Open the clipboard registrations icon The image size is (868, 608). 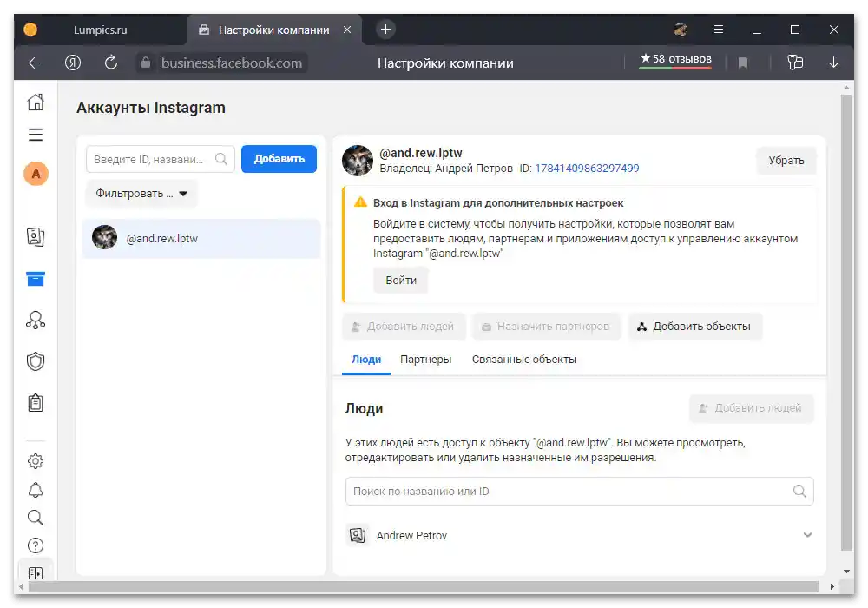36,402
